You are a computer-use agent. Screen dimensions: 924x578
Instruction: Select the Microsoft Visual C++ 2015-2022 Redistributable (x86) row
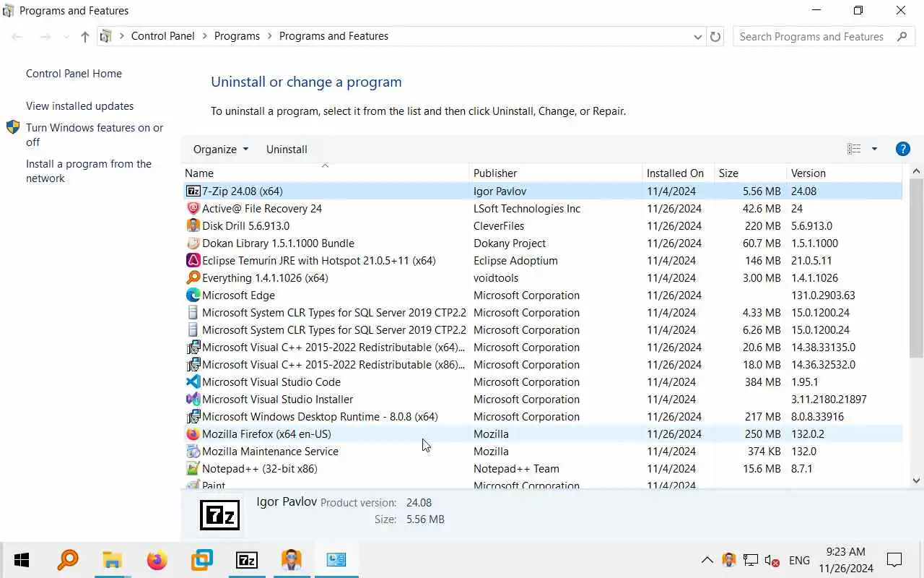(x=542, y=365)
